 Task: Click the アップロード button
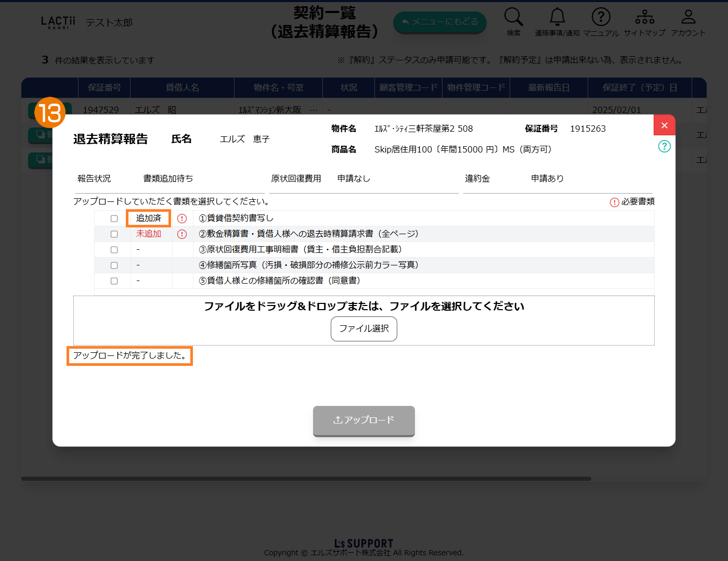click(x=363, y=420)
